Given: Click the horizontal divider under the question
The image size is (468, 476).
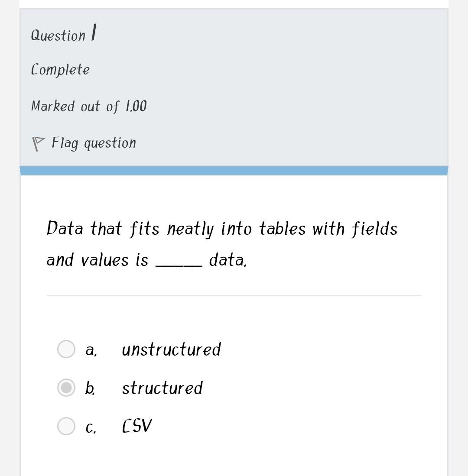Looking at the screenshot, I should point(234,296).
